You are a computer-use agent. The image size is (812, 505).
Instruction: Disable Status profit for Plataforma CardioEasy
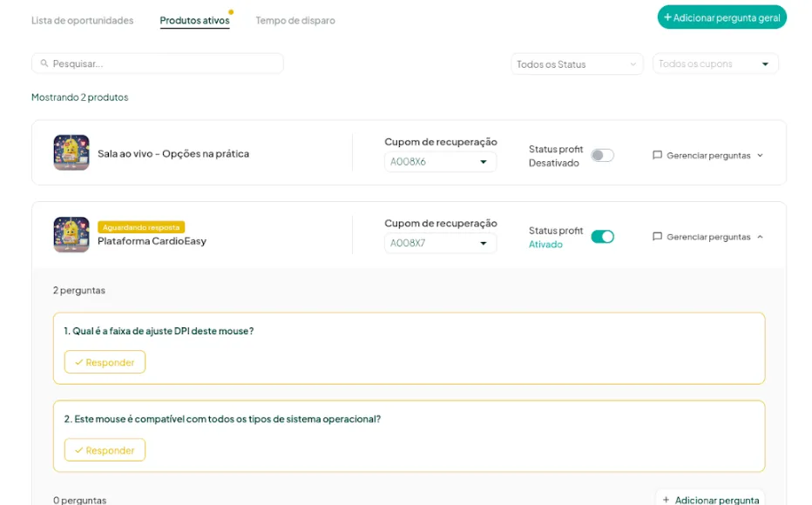[x=602, y=237]
